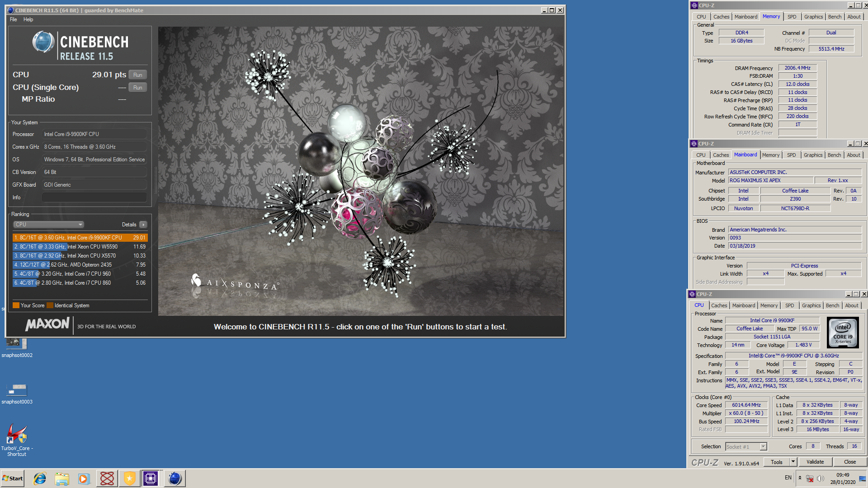Screen dimensions: 868x488
Task: Open CPU tab in Memory CPU-Z window
Action: click(701, 17)
